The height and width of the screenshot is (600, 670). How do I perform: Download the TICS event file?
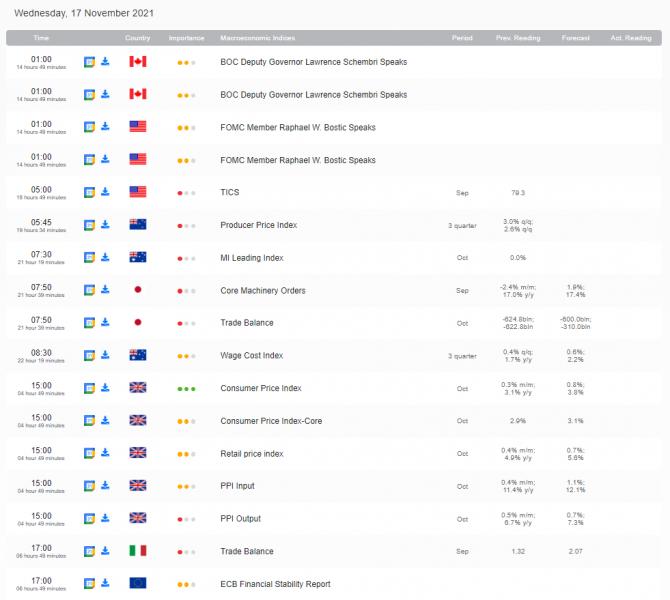105,192
